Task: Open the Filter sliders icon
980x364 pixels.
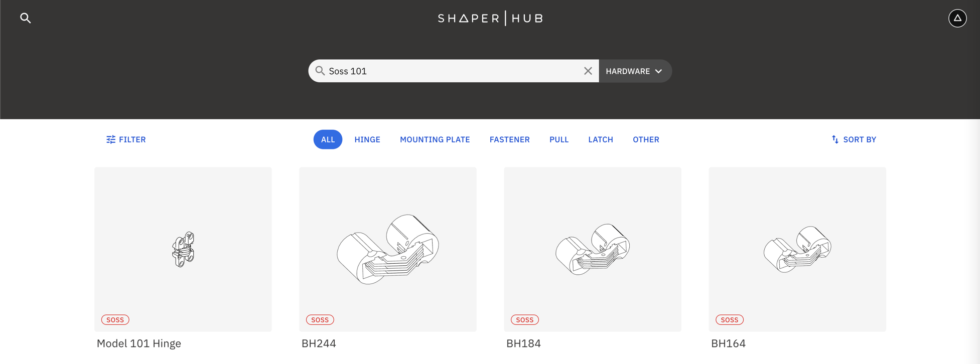Action: tap(111, 139)
